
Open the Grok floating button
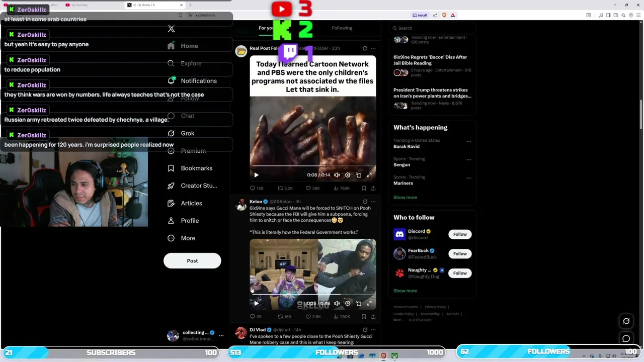pyautogui.click(x=626, y=321)
